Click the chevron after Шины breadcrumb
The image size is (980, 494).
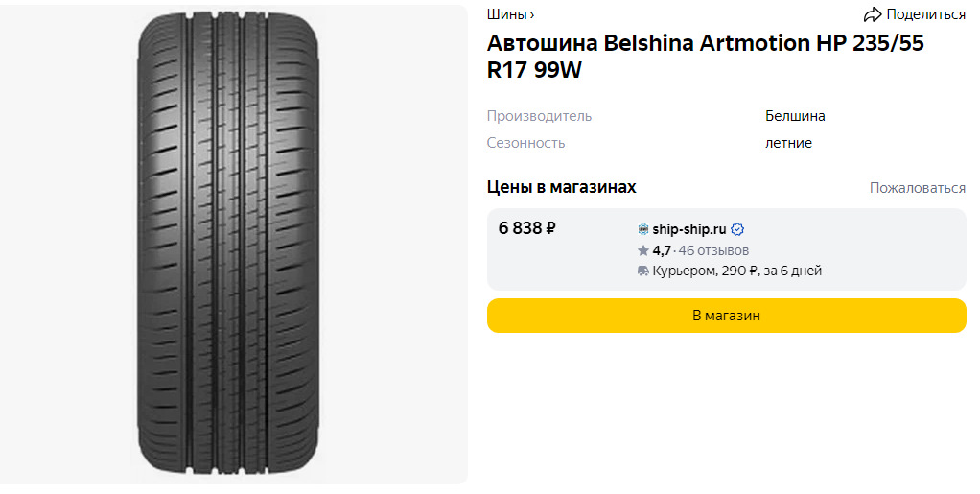pos(532,14)
